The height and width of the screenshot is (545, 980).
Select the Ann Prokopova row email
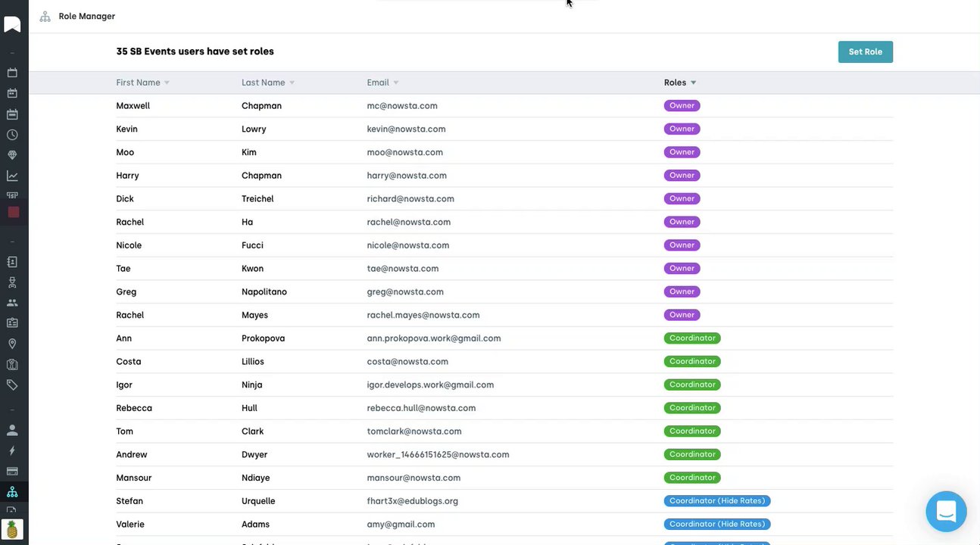click(x=433, y=338)
